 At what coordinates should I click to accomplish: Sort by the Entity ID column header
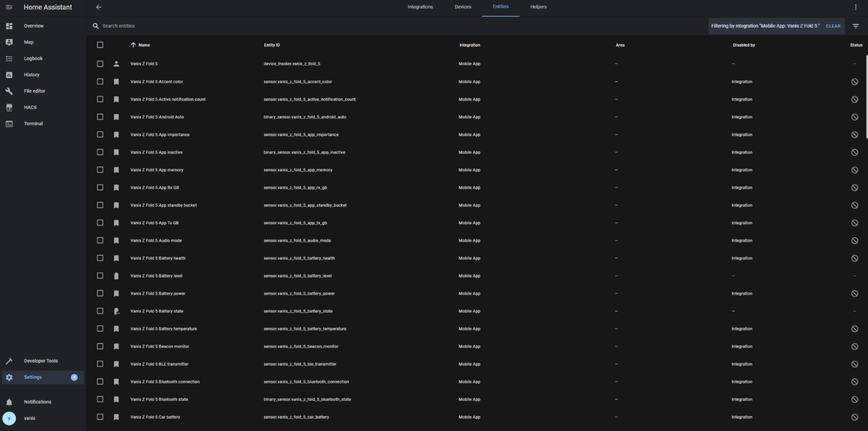tap(272, 45)
